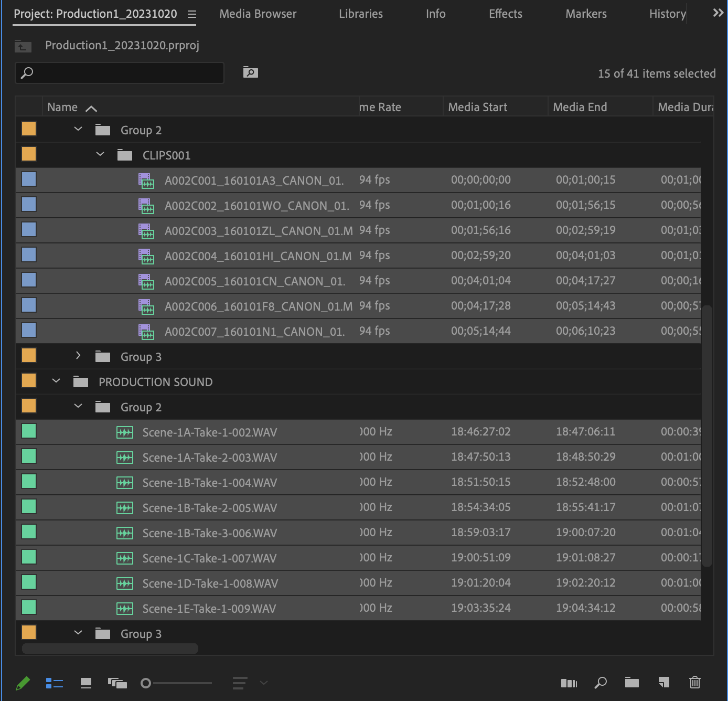Screen dimensions: 728x701
Task: Click the New Item icon
Action: pos(663,683)
